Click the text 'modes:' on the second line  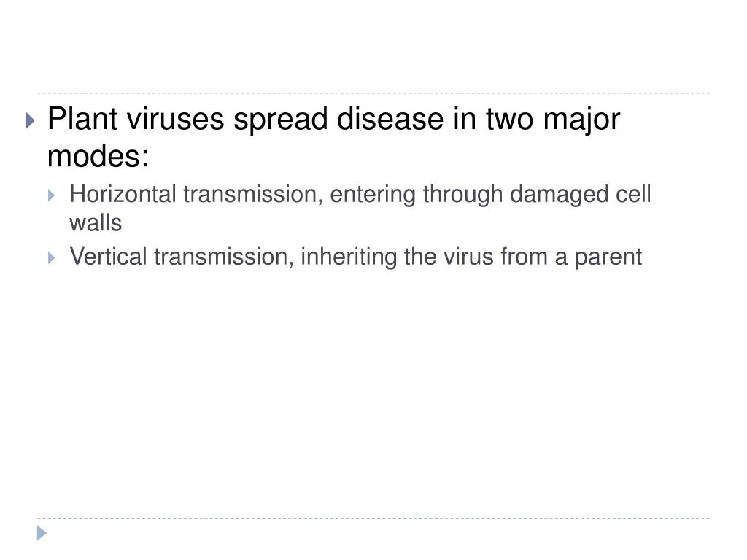coord(98,156)
